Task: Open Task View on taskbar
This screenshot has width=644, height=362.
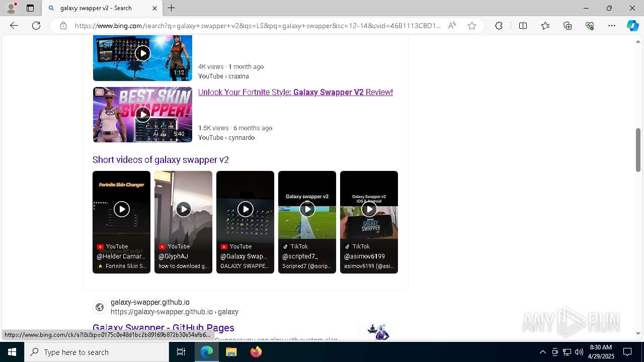Action: point(181,352)
